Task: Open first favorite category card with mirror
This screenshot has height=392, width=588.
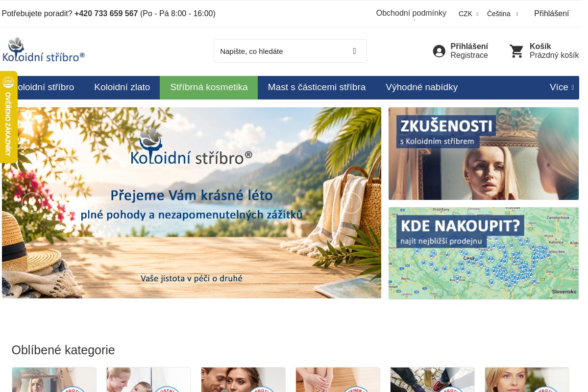Action: tap(54, 380)
